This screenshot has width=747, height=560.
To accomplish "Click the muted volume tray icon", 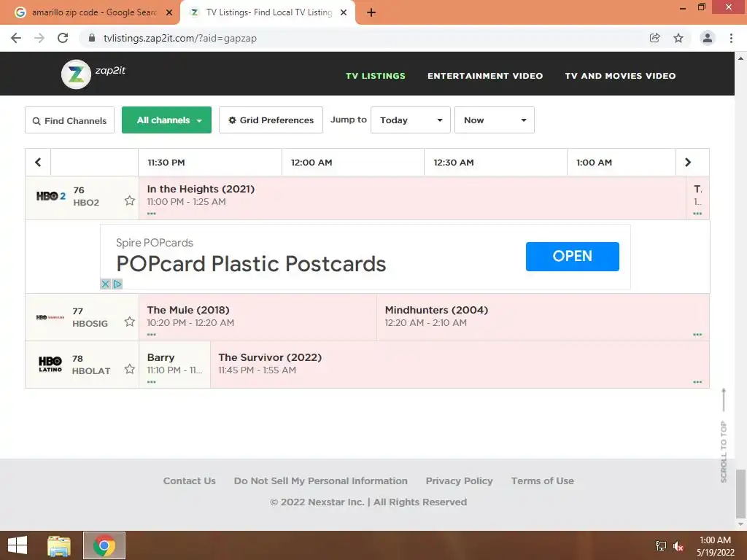I will point(678,546).
